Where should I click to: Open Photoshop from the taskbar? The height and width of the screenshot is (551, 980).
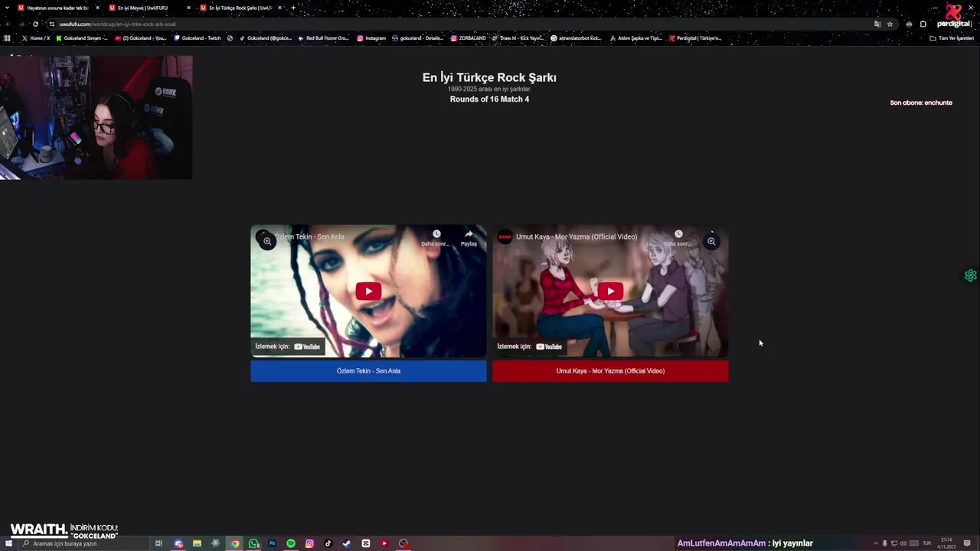click(x=272, y=543)
